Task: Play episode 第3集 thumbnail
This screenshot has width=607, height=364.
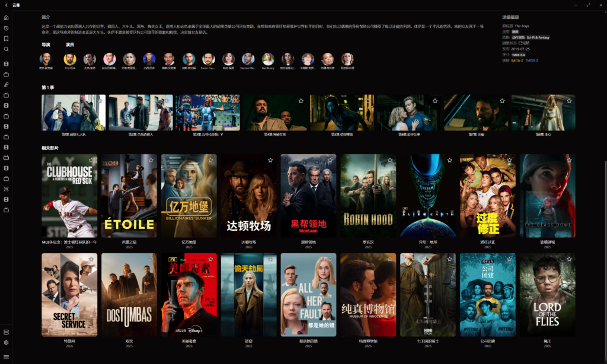Action: [208, 113]
